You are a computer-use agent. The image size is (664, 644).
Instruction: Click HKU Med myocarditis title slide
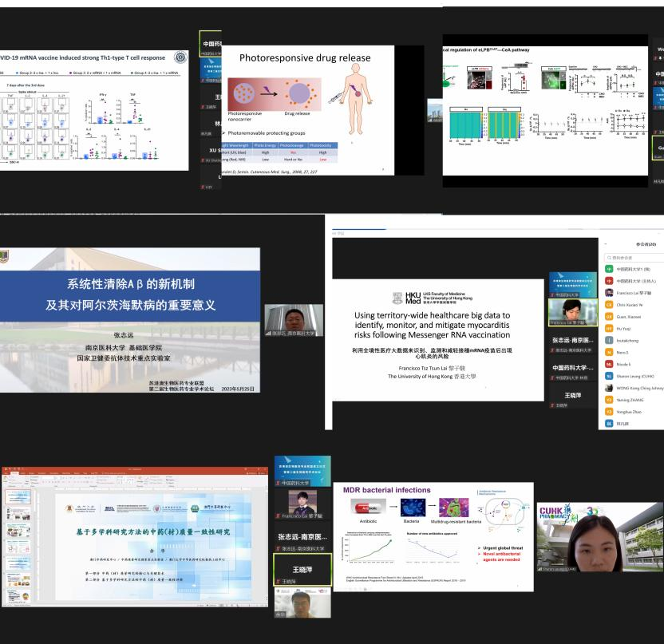click(x=433, y=335)
